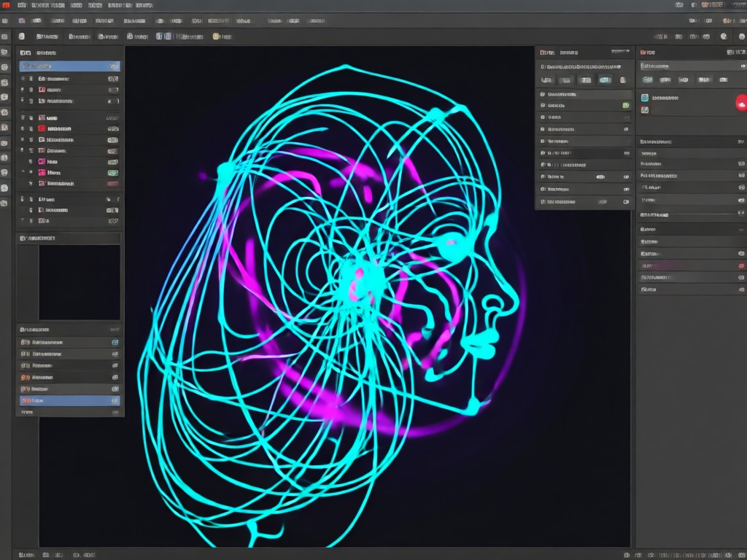The width and height of the screenshot is (747, 560).
Task: Click the purple icon in the second toolbar row
Action: click(x=22, y=21)
